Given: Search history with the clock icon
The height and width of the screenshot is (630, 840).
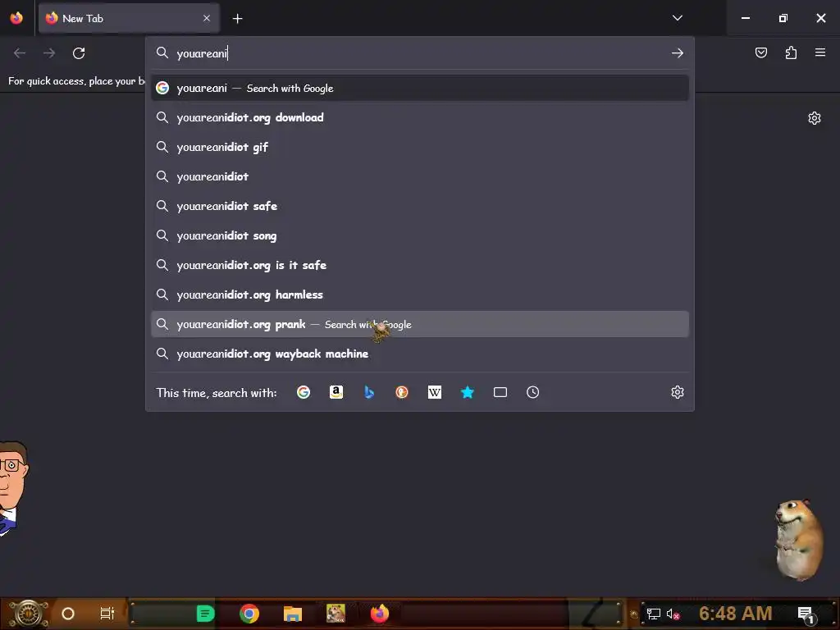Looking at the screenshot, I should [532, 392].
